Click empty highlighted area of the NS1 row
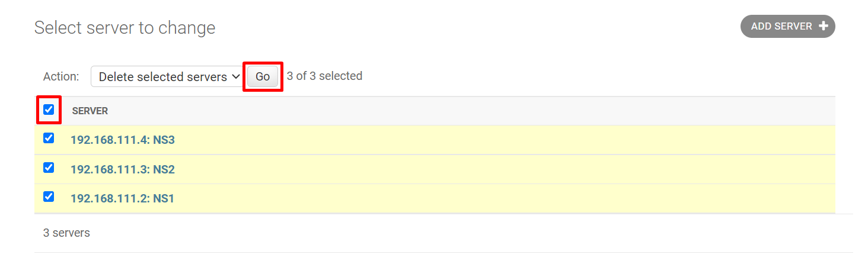868x264 pixels. click(474, 198)
